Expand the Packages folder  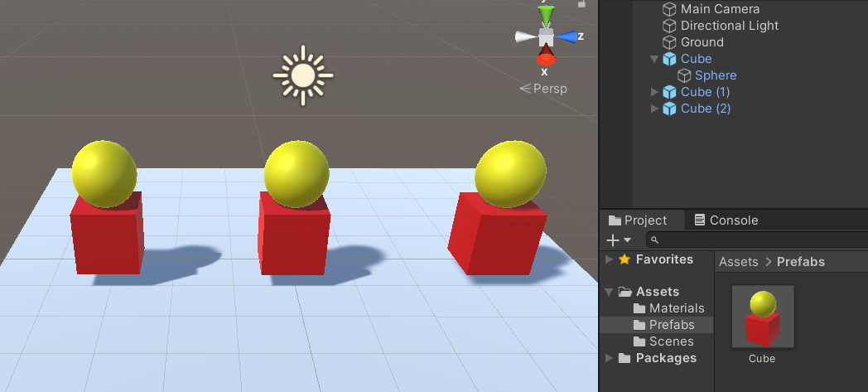pyautogui.click(x=609, y=358)
